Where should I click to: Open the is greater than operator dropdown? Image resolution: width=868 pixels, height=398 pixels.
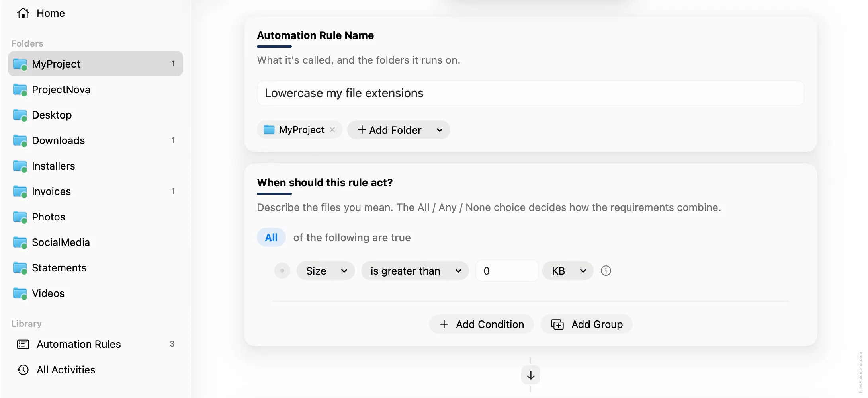pos(415,271)
